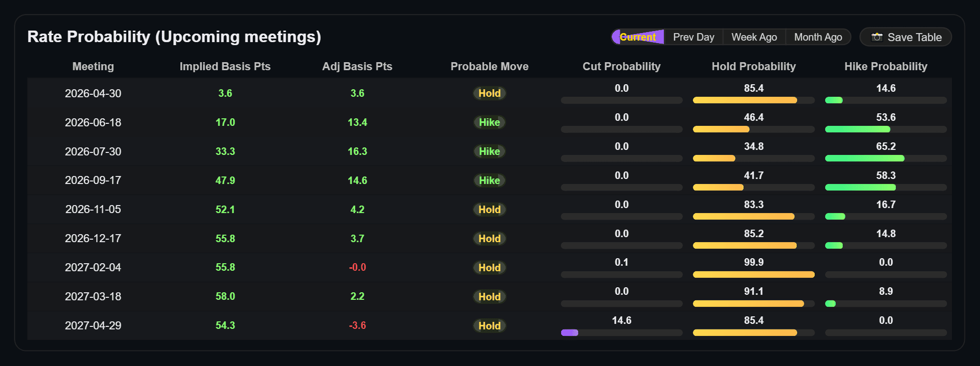Click the Hold badge for meeting 2026-11-05

click(489, 210)
